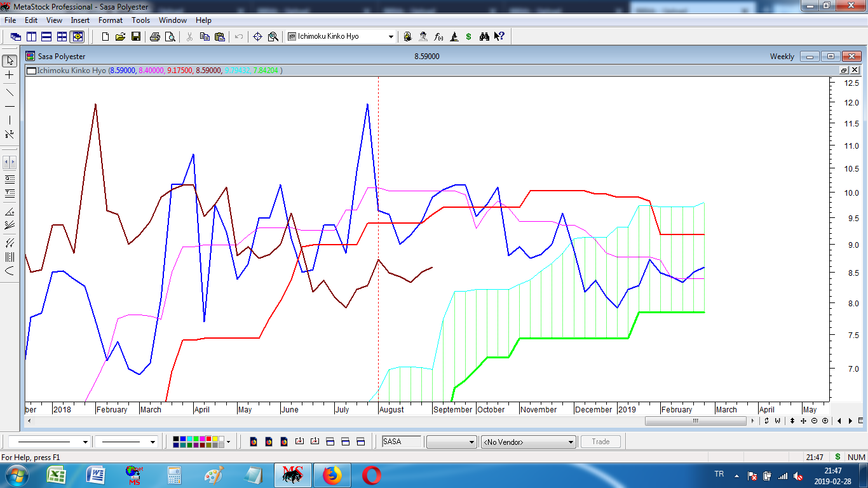Select the crosshair plus tool in sidebar
This screenshot has height=488, width=868.
pyautogui.click(x=10, y=75)
